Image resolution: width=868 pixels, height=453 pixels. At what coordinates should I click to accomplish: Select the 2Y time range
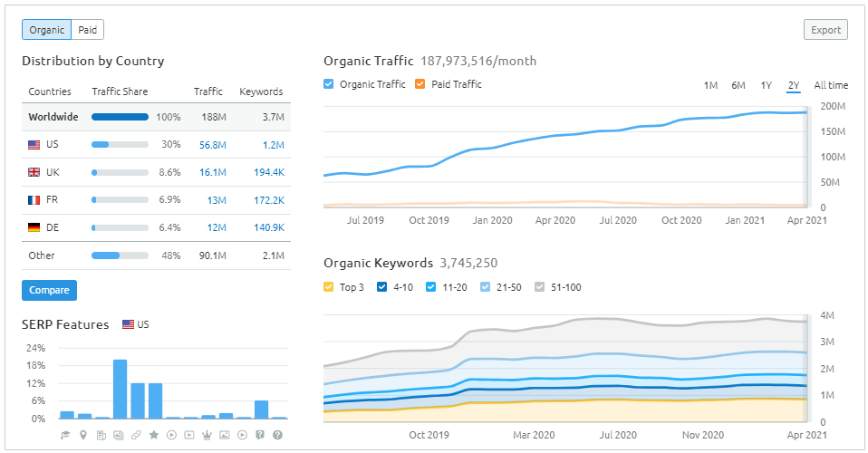pyautogui.click(x=794, y=85)
